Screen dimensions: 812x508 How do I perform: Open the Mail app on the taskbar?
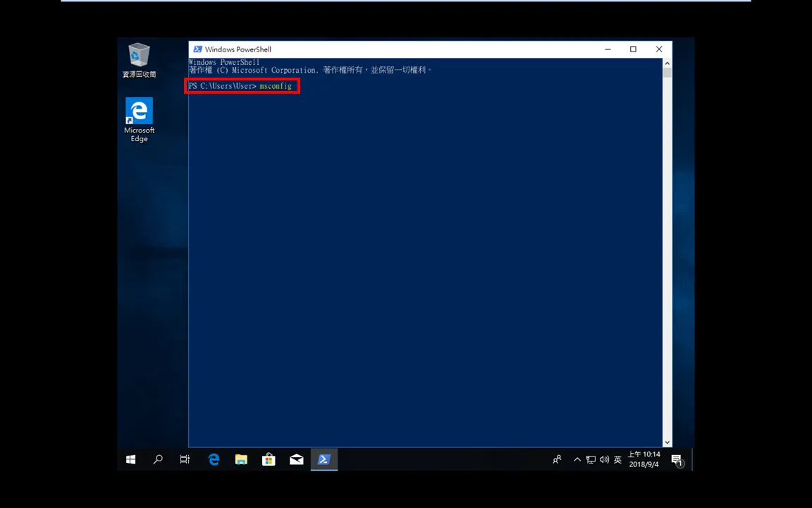[x=296, y=459]
